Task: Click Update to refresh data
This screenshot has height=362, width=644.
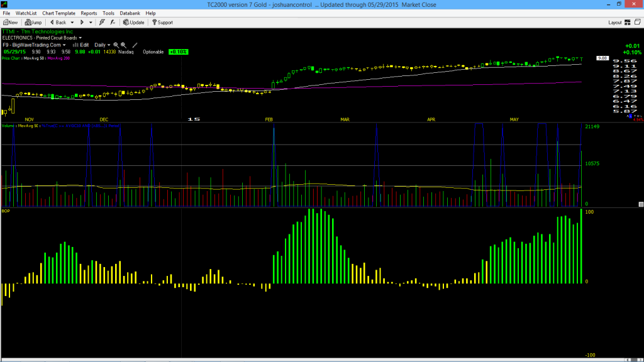Action: pos(134,22)
